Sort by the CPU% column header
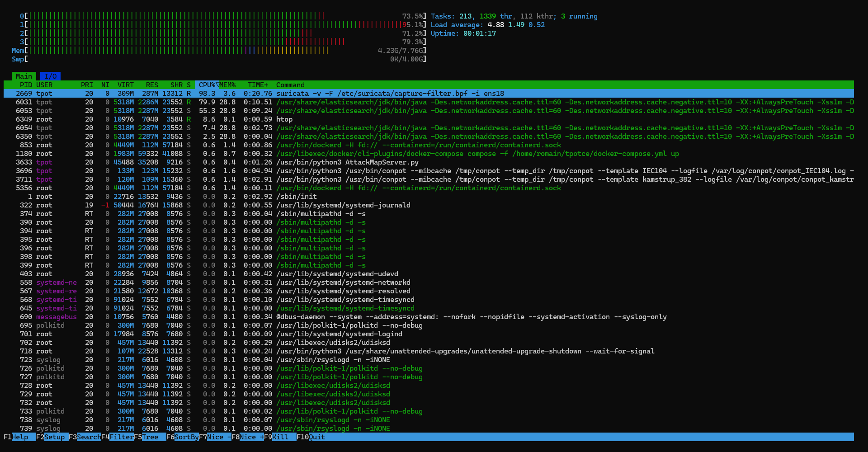This screenshot has height=452, width=868. tap(207, 85)
